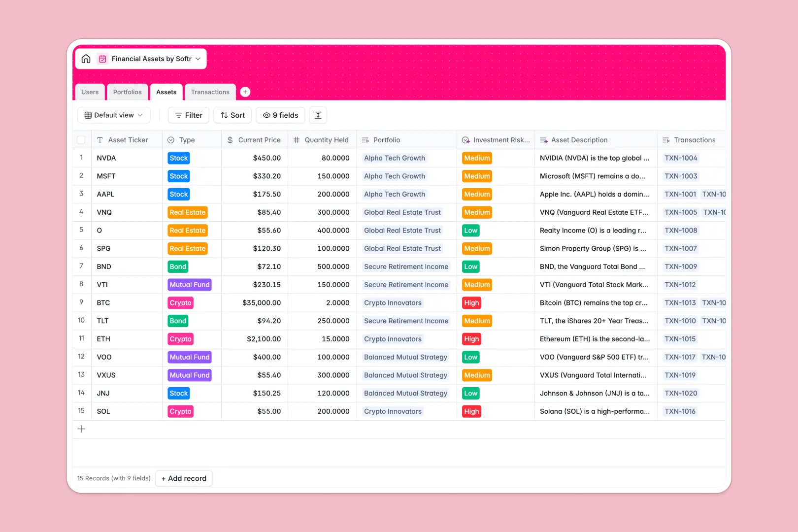Click the plus icon below the SOL row

point(81,429)
